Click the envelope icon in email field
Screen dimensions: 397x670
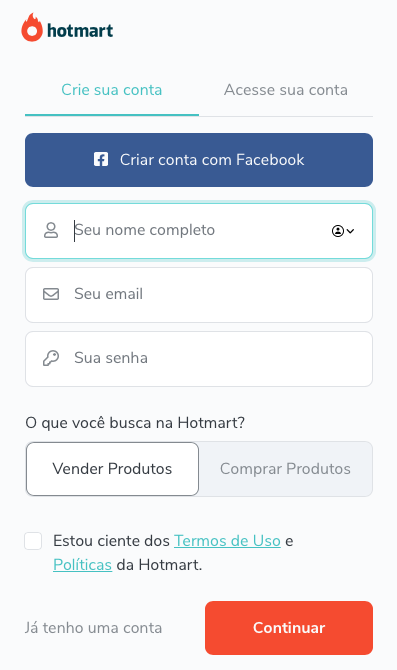(x=51, y=294)
